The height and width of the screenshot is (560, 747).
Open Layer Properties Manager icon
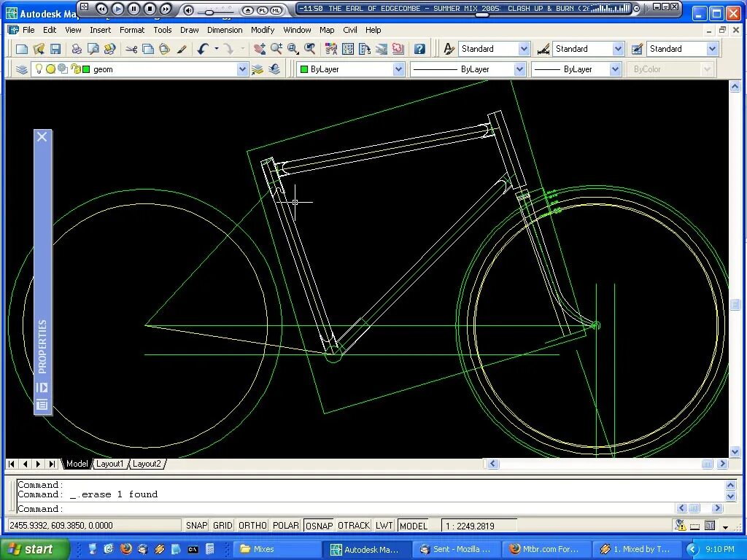click(x=21, y=69)
